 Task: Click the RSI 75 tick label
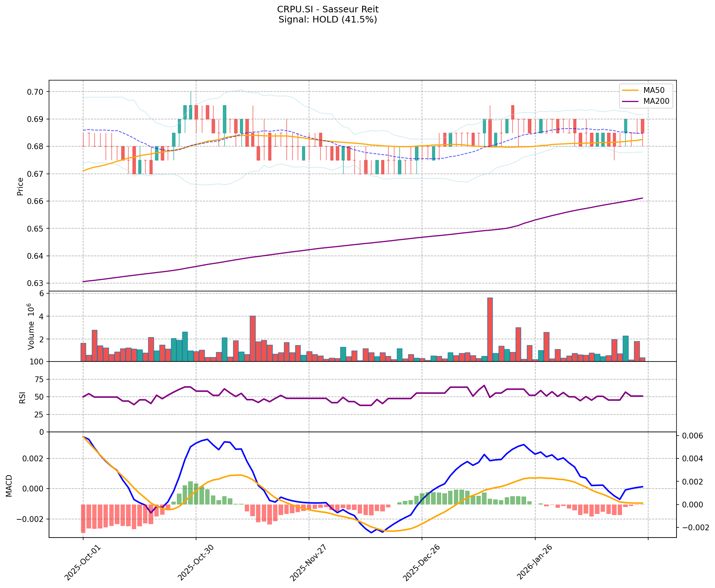[x=38, y=380]
